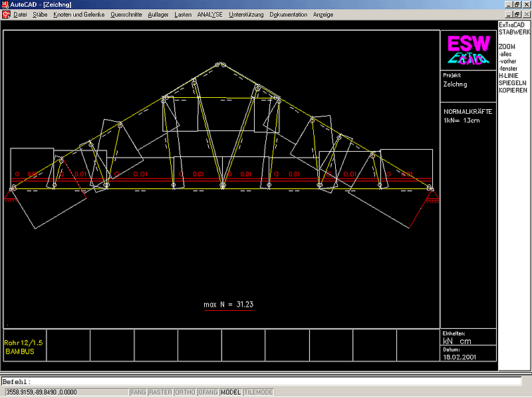Click the 1kN= 13cm scale text
Viewport: 532px width, 398px height.
(462, 120)
